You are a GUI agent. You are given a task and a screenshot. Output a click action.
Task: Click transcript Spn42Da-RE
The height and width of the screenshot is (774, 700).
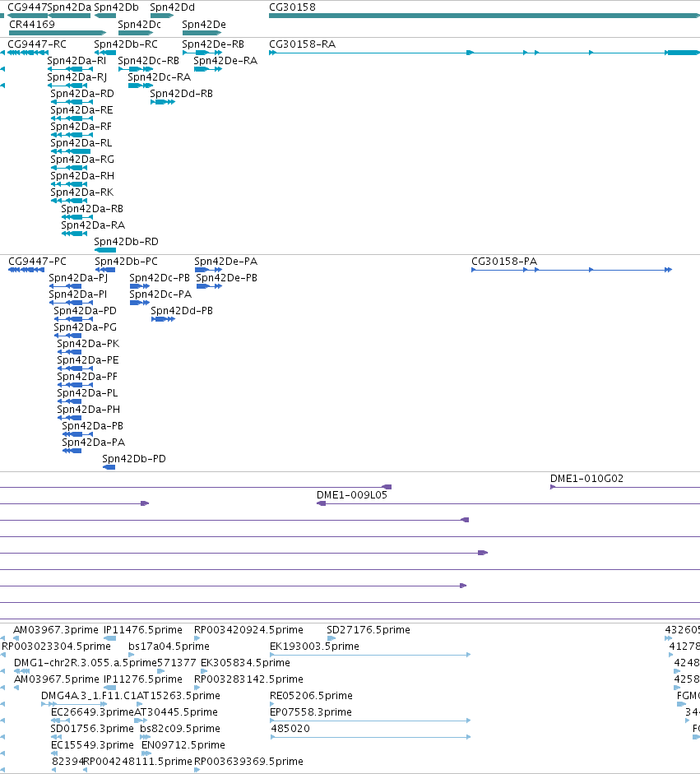click(81, 109)
